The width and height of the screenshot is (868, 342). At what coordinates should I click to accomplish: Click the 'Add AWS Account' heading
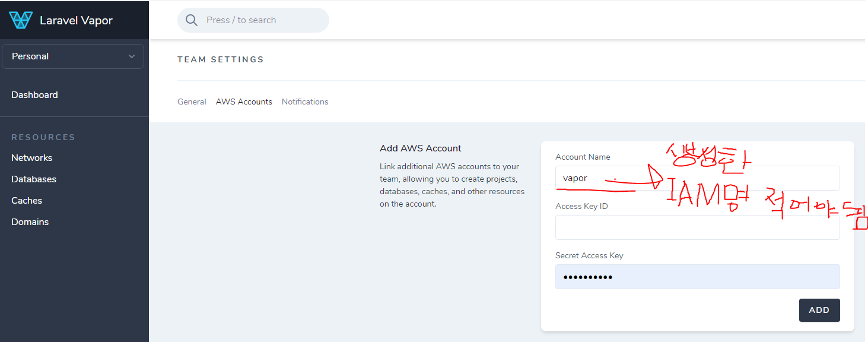pos(421,148)
